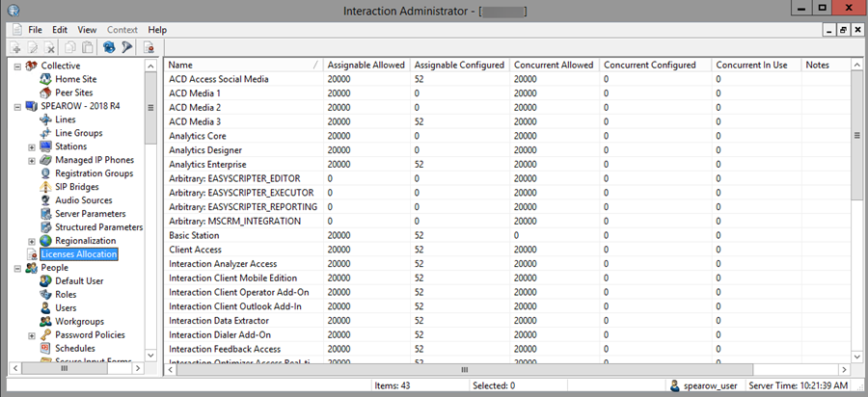This screenshot has height=397, width=868.
Task: Open the Help menu
Action: click(x=157, y=30)
